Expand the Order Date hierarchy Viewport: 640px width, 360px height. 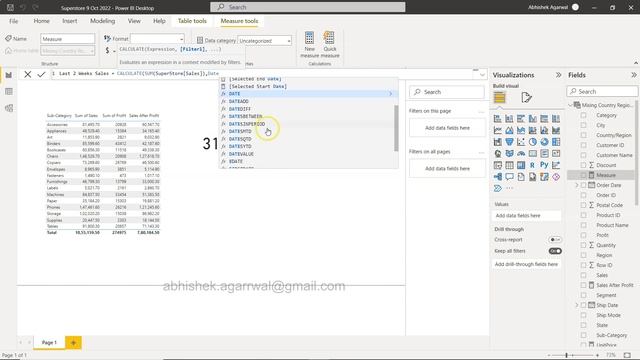tap(577, 185)
